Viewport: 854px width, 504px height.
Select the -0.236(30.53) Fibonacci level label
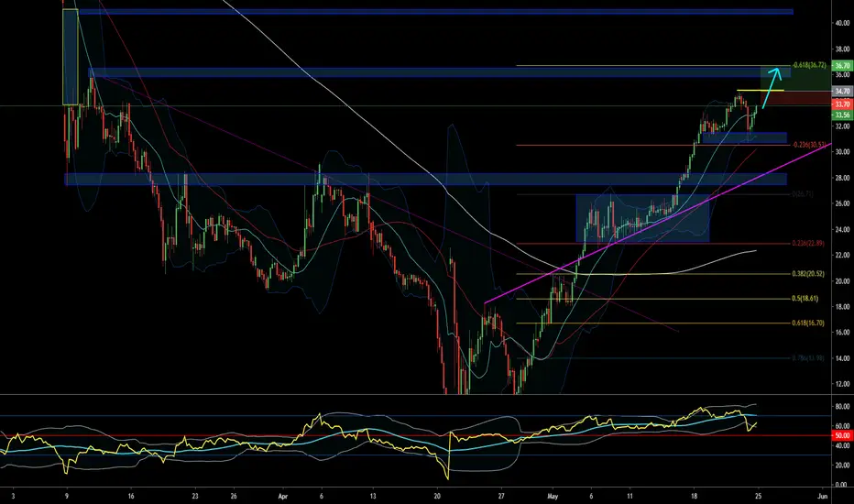click(809, 145)
